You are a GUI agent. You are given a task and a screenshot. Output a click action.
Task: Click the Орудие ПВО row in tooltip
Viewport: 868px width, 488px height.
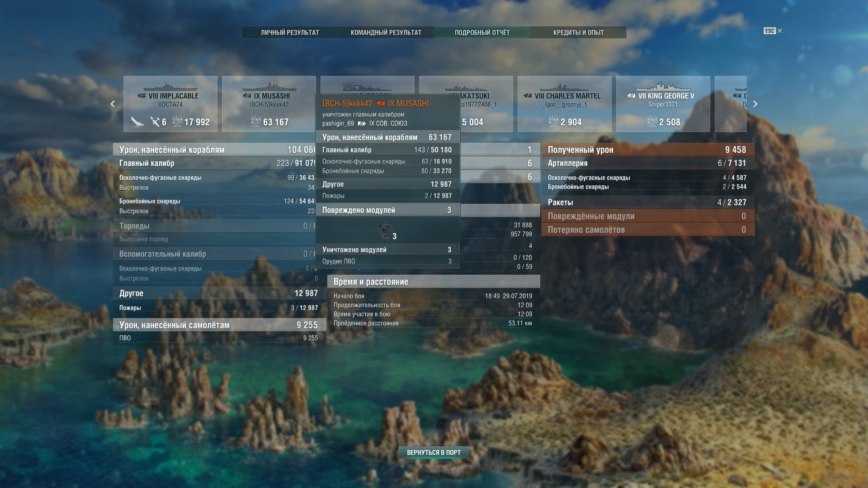pyautogui.click(x=387, y=261)
